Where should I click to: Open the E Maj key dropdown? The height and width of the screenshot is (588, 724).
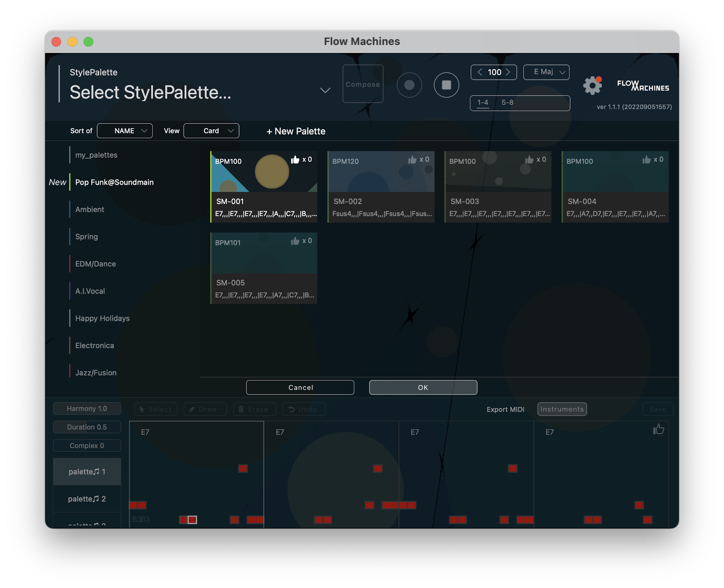tap(546, 72)
